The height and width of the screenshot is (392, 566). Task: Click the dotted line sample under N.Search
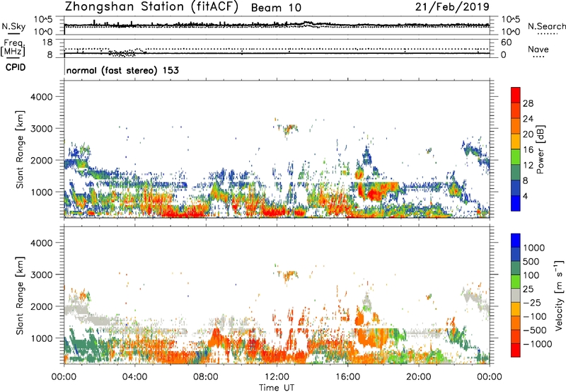point(547,34)
